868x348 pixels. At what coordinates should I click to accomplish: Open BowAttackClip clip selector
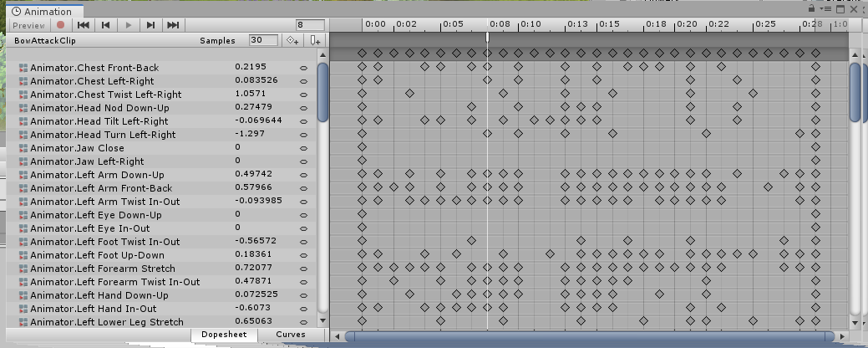pos(45,40)
